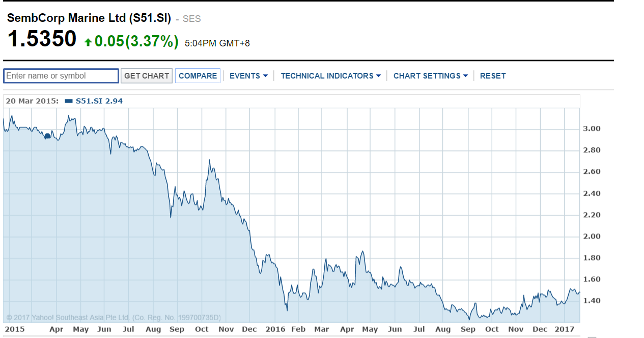Click the SES exchange link

pyautogui.click(x=191, y=19)
